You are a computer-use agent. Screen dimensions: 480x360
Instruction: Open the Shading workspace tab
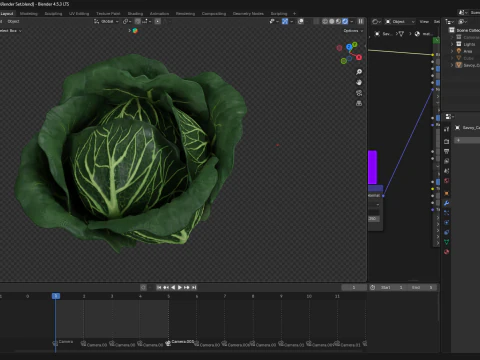point(135,14)
